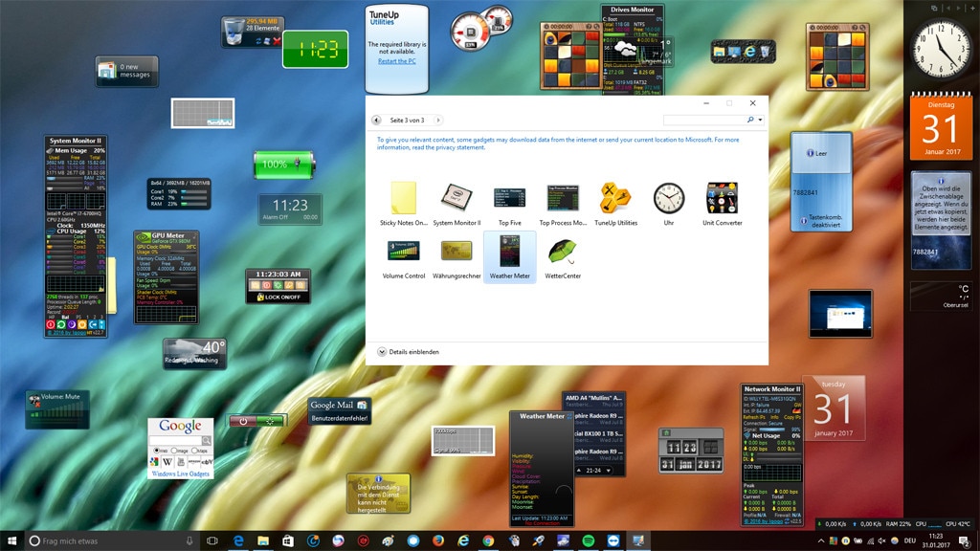The image size is (980, 551).
Task: Open the AMD A4 Mullins feed headline
Action: coord(593,397)
